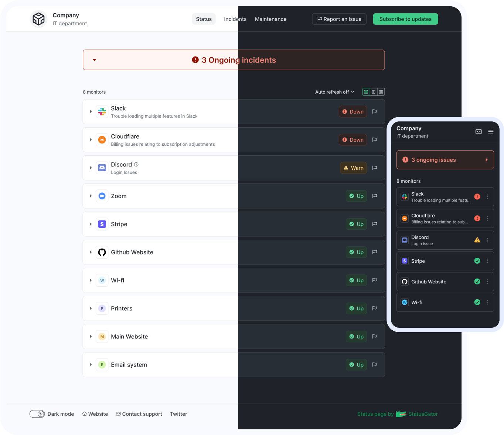The height and width of the screenshot is (435, 504).
Task: Click the Company cube logo in the header
Action: click(38, 19)
